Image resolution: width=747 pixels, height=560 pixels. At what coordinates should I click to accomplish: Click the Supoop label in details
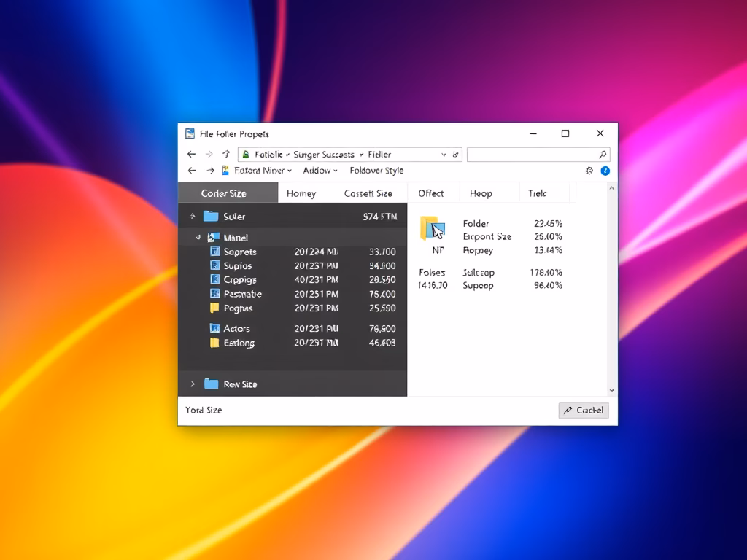coord(478,286)
